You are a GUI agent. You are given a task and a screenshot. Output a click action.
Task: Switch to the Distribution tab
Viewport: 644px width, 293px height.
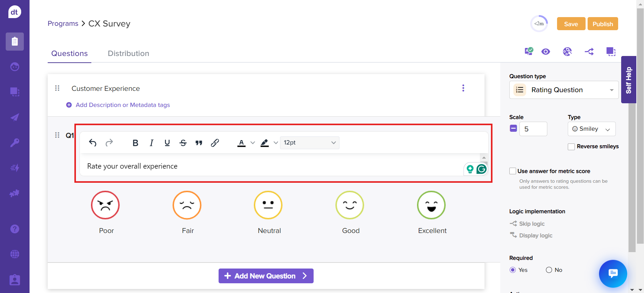point(128,54)
